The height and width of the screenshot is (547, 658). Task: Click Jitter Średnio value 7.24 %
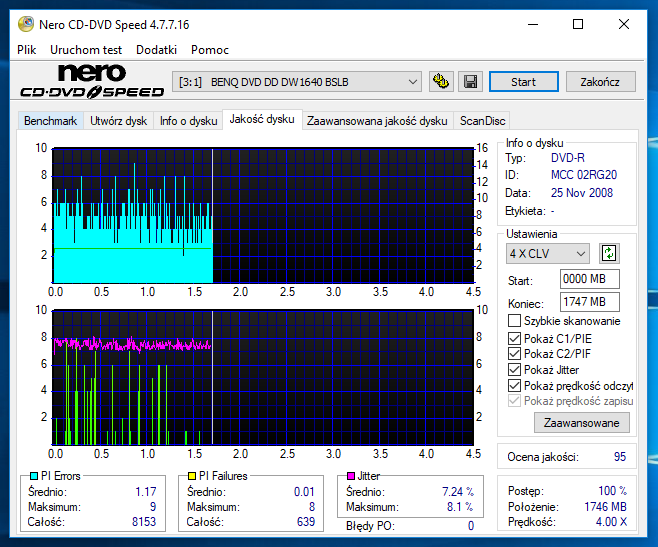(x=458, y=491)
